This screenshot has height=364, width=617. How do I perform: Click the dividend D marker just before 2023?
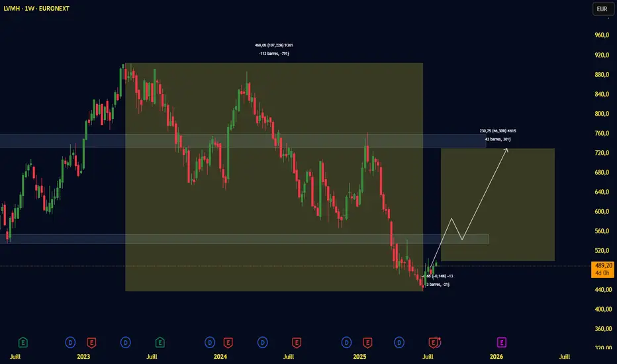(70, 342)
